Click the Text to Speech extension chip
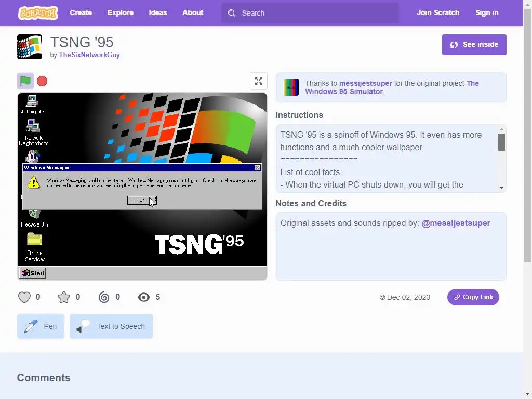Image resolution: width=532 pixels, height=399 pixels. (111, 326)
